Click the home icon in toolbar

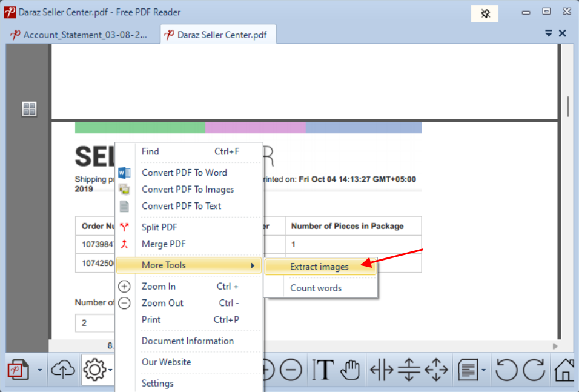point(565,370)
